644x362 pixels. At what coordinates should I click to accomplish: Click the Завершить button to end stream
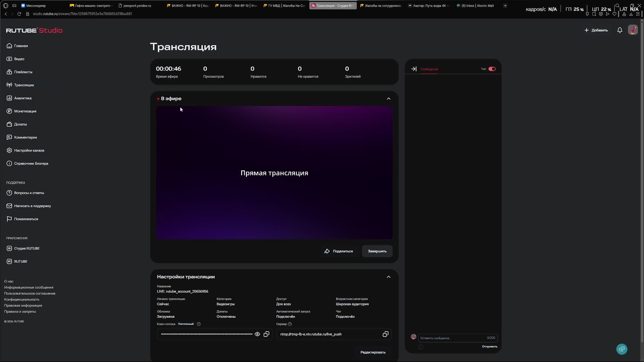click(x=377, y=251)
